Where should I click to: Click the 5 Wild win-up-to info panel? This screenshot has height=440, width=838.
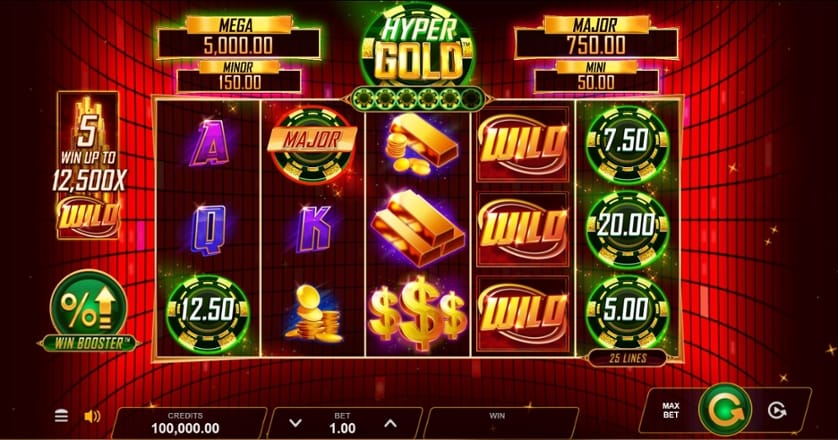88,165
